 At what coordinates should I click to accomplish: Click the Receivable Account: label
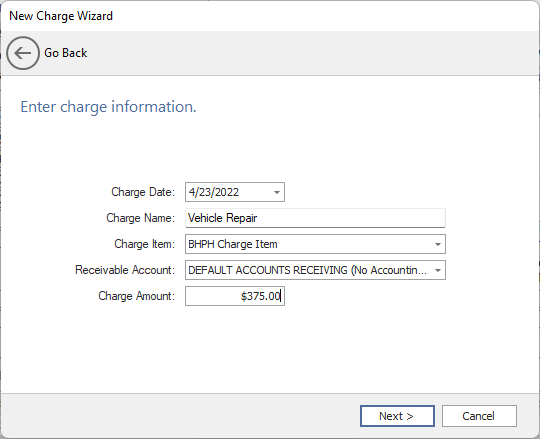125,270
